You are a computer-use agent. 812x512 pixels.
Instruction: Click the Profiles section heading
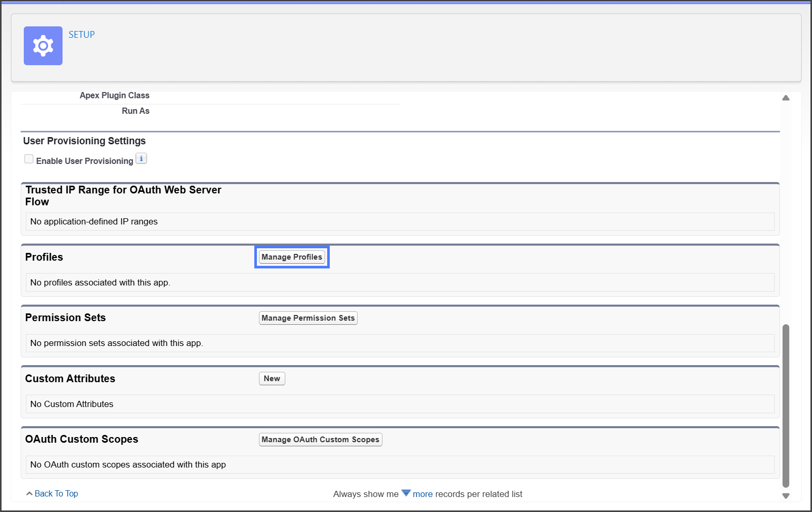click(x=44, y=257)
